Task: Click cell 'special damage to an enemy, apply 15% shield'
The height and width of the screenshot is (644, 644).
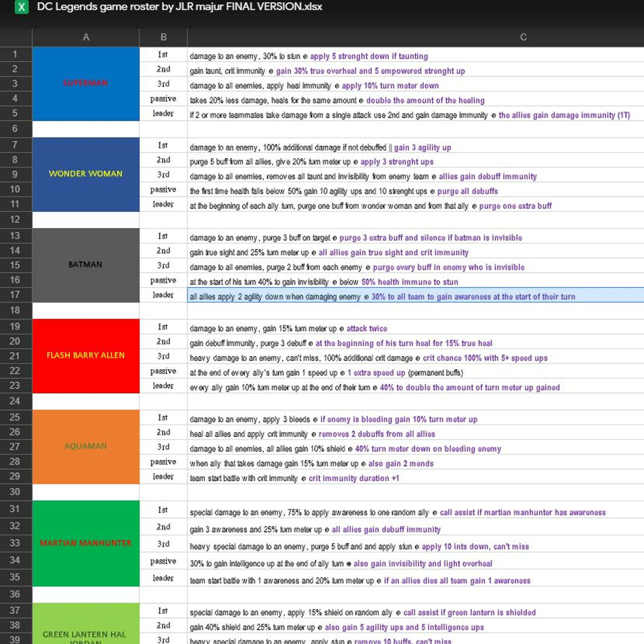Action: (416, 610)
